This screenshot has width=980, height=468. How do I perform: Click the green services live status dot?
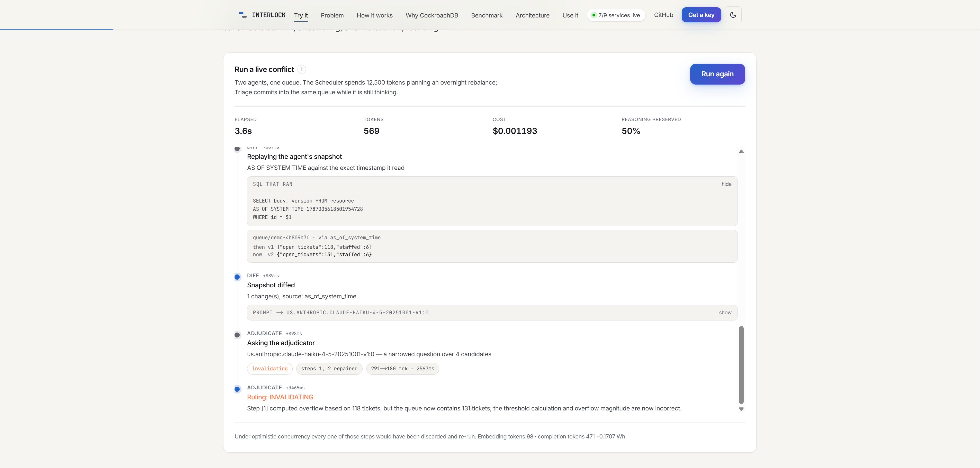point(594,15)
